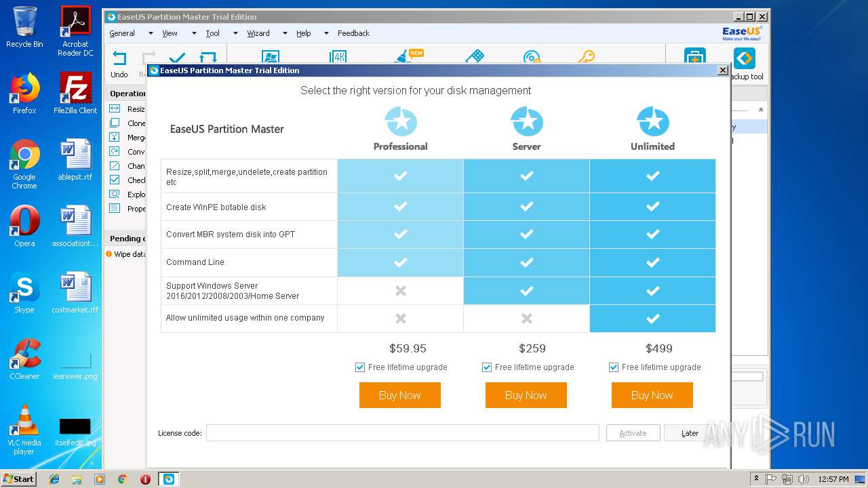Image resolution: width=868 pixels, height=488 pixels.
Task: Focus the License code input field
Action: (403, 433)
